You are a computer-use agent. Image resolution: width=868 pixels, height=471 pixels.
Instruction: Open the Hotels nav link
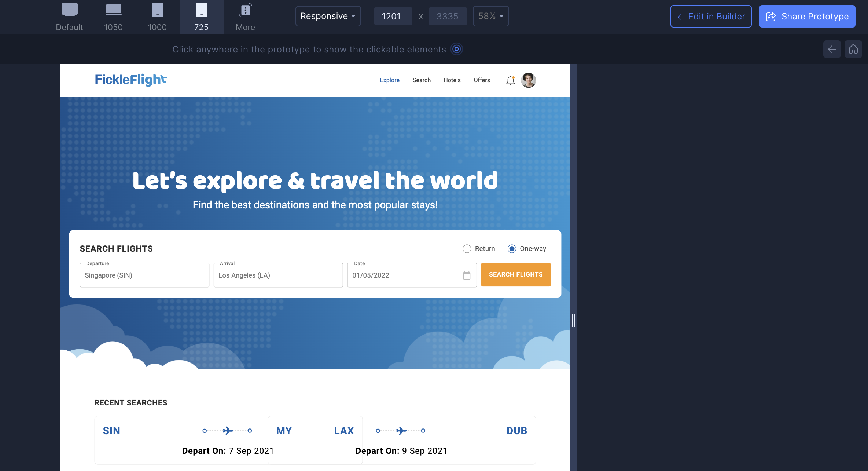pos(452,80)
